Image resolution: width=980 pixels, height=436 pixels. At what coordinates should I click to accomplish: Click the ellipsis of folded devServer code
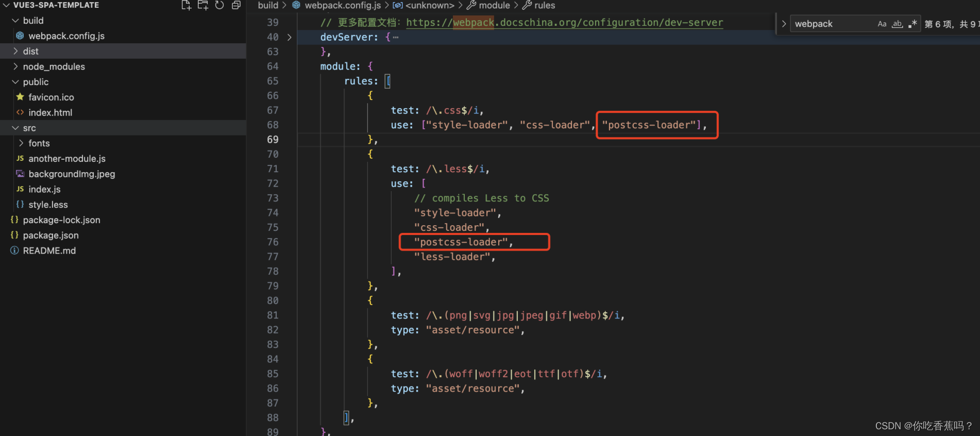click(x=396, y=37)
